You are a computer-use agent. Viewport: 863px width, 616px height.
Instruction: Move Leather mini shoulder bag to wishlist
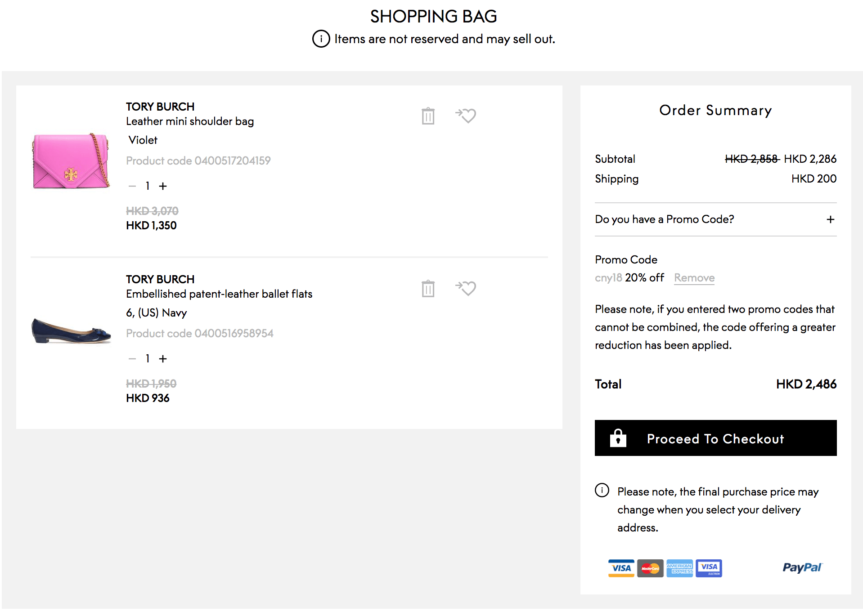tap(466, 116)
